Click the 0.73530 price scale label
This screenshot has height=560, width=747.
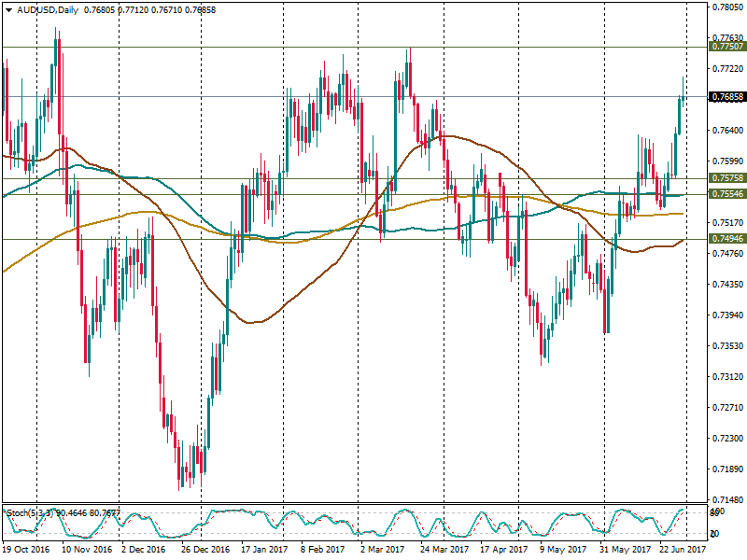[727, 346]
